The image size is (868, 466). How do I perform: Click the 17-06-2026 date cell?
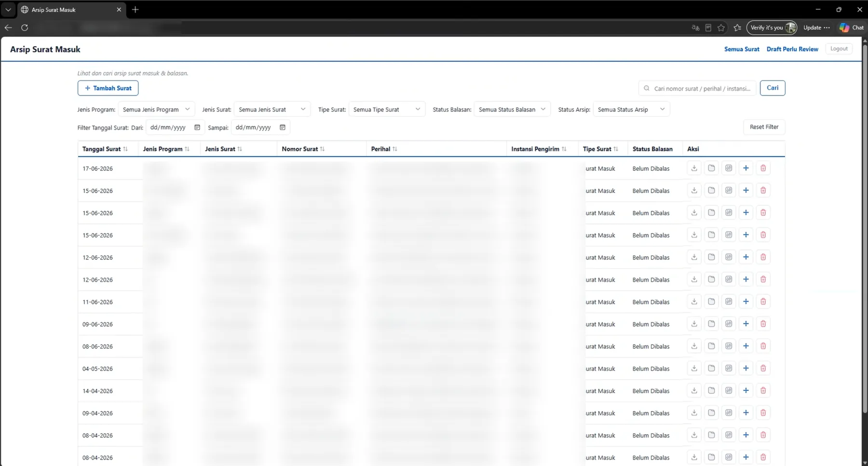coord(97,169)
